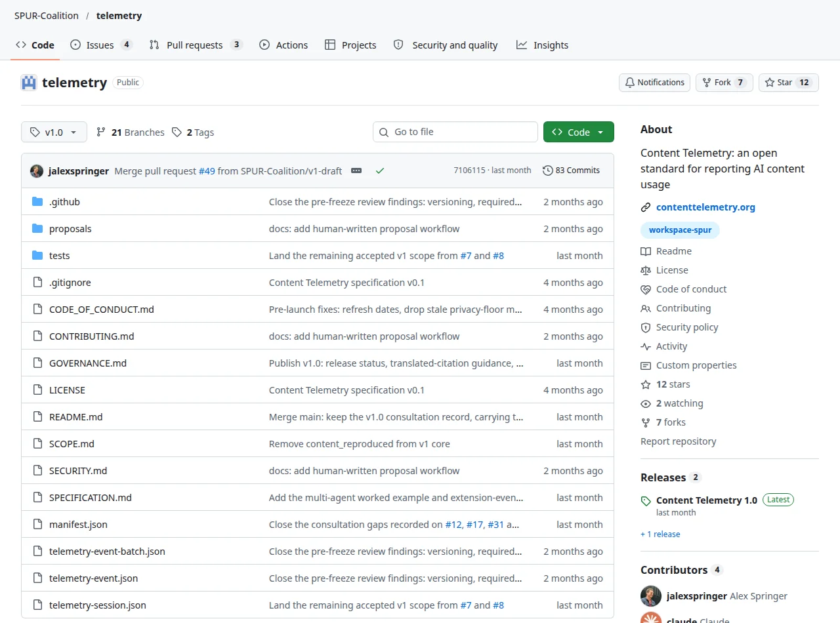Open the Pull requests tab

pos(196,45)
